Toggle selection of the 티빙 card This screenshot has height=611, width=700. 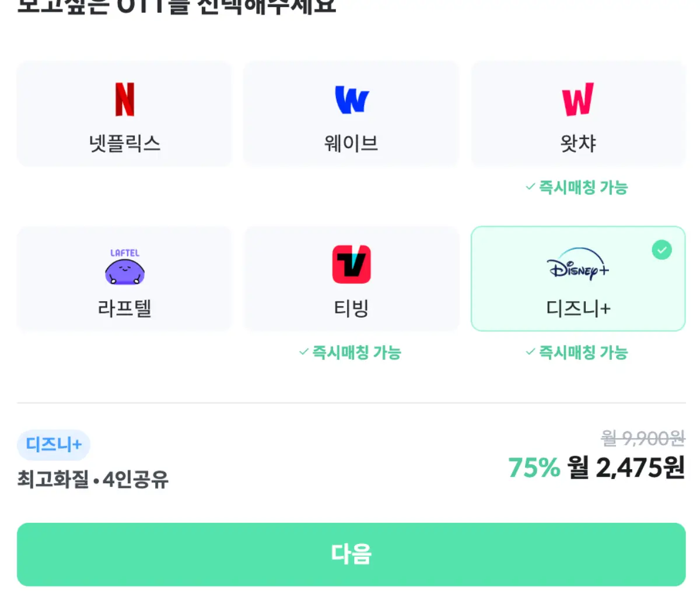(x=351, y=278)
